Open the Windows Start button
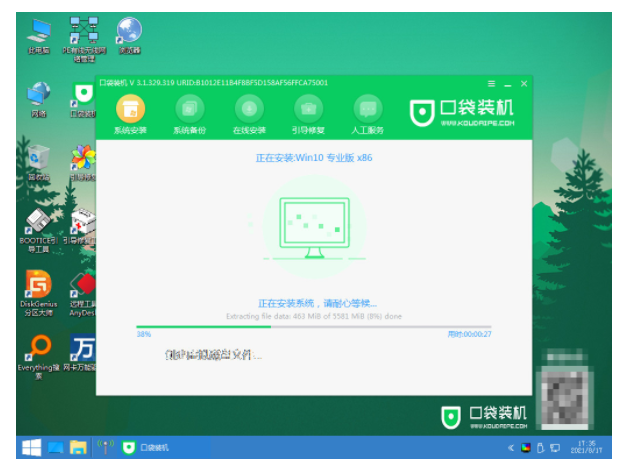The height and width of the screenshot is (466, 635). [x=31, y=447]
